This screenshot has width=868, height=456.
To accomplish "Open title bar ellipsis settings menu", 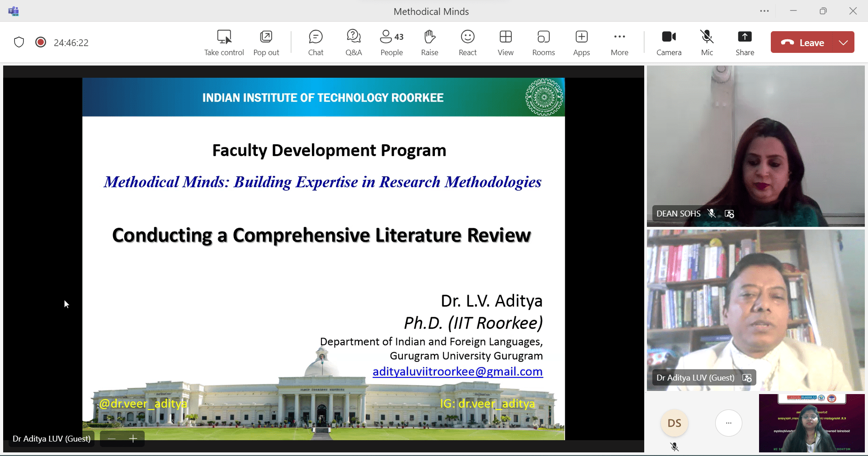I will (764, 11).
